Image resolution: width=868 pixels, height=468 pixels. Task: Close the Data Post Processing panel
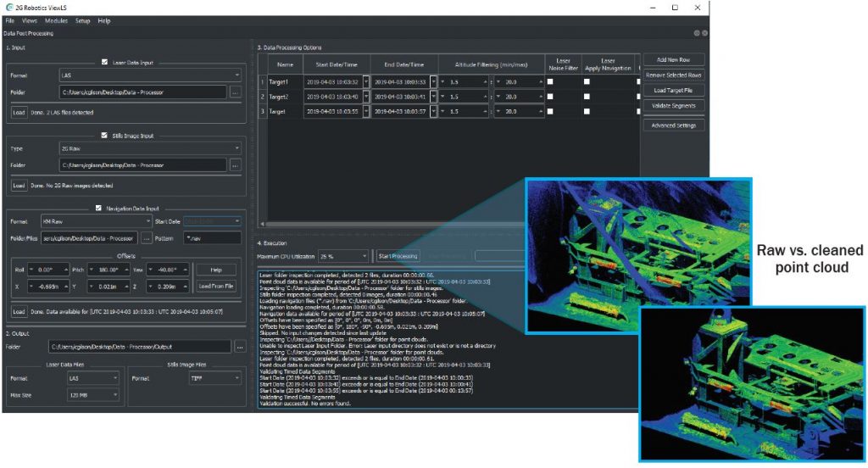[704, 32]
